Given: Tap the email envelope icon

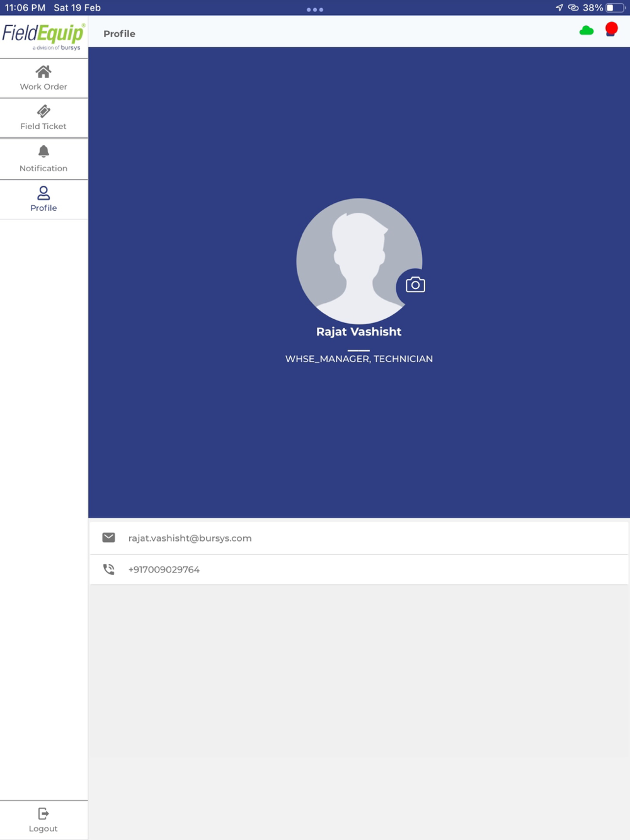Looking at the screenshot, I should tap(109, 537).
